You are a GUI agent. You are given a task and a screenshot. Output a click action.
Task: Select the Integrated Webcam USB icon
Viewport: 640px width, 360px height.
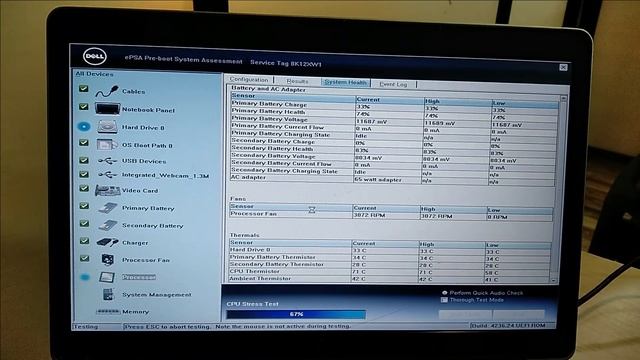(107, 175)
